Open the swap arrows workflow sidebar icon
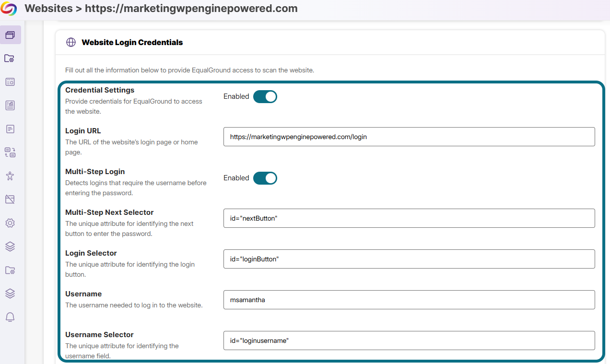Screen dimensions: 610x364 click(x=10, y=153)
